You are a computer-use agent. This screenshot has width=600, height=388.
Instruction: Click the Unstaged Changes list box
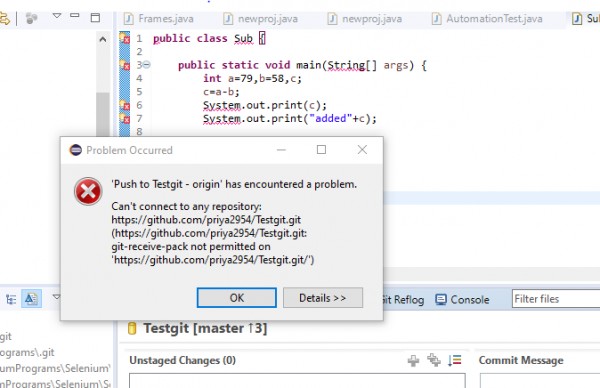297,381
